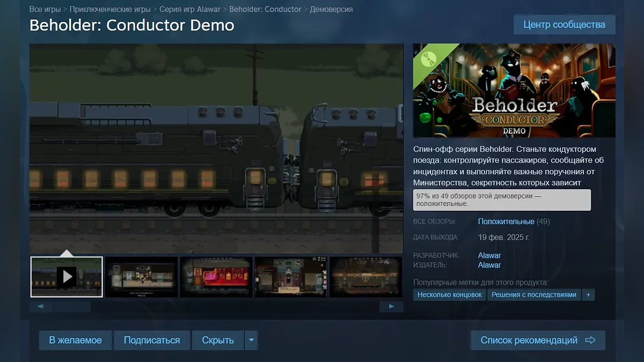
Task: Click the plus button to add tags
Action: pos(588,294)
